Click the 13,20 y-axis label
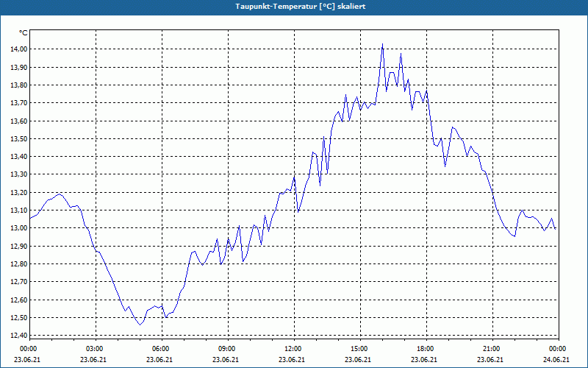Image resolution: width=588 pixels, height=368 pixels. pyautogui.click(x=18, y=193)
